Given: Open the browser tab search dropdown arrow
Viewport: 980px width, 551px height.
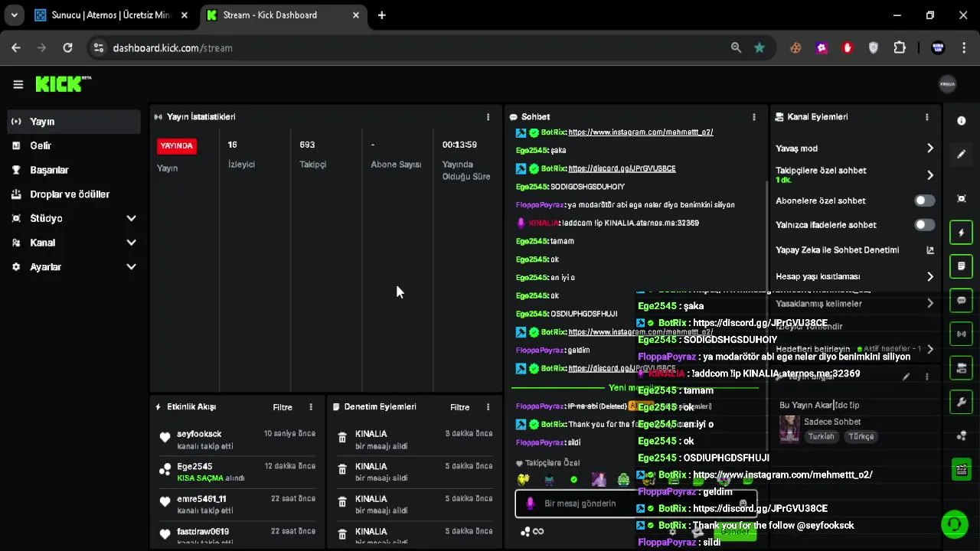Looking at the screenshot, I should click(14, 15).
